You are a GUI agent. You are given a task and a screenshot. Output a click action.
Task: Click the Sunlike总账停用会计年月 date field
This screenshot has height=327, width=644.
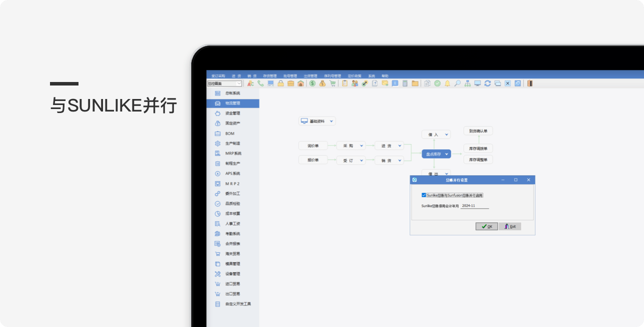pos(474,206)
